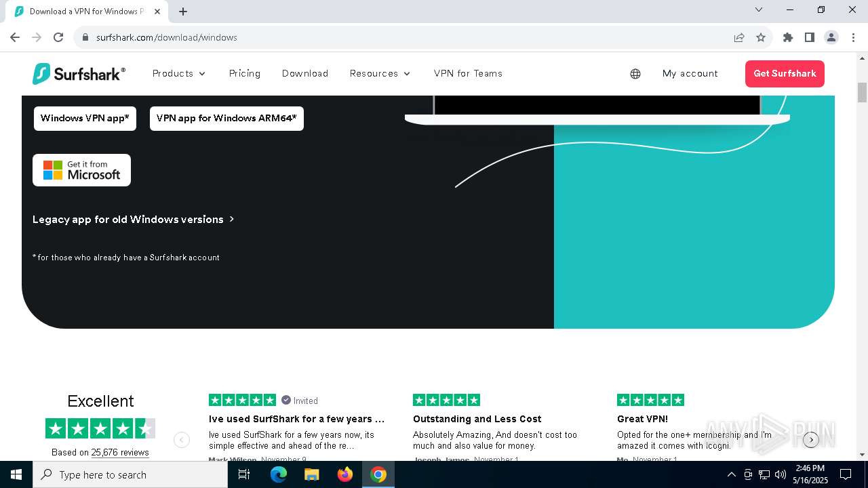Open the network icon in system tray
The height and width of the screenshot is (488, 868).
[764, 474]
